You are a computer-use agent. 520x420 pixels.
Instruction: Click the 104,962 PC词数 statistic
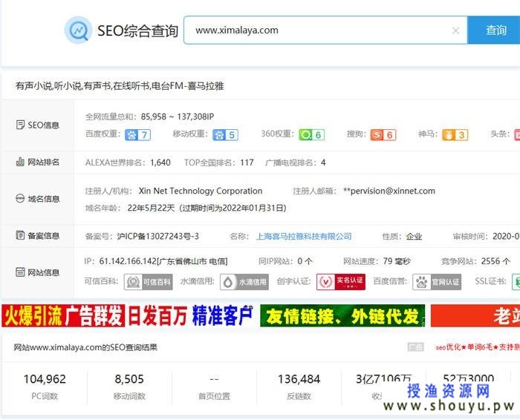click(45, 386)
